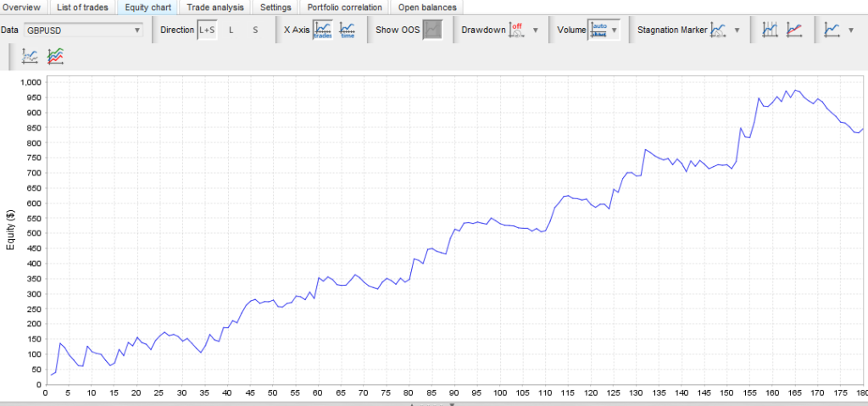This screenshot has width=868, height=406.
Task: Click the Stagnation Marker chart icon
Action: (x=718, y=30)
